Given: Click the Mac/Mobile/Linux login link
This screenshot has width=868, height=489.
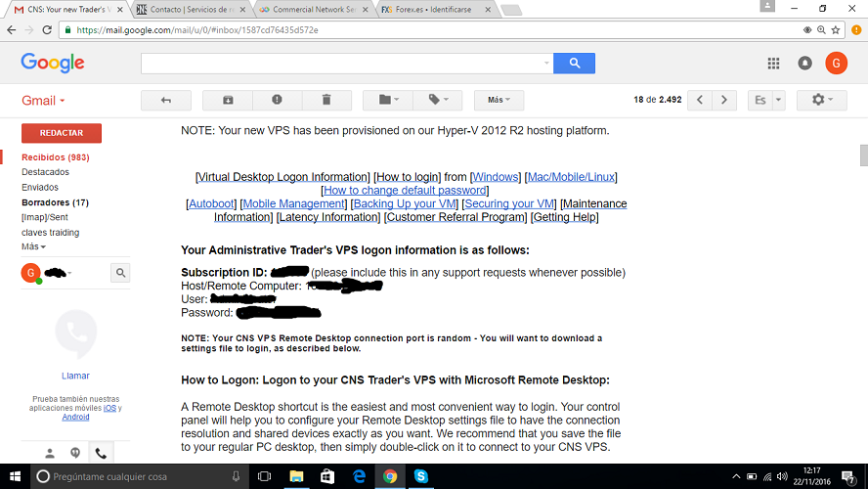Looking at the screenshot, I should click(x=571, y=177).
